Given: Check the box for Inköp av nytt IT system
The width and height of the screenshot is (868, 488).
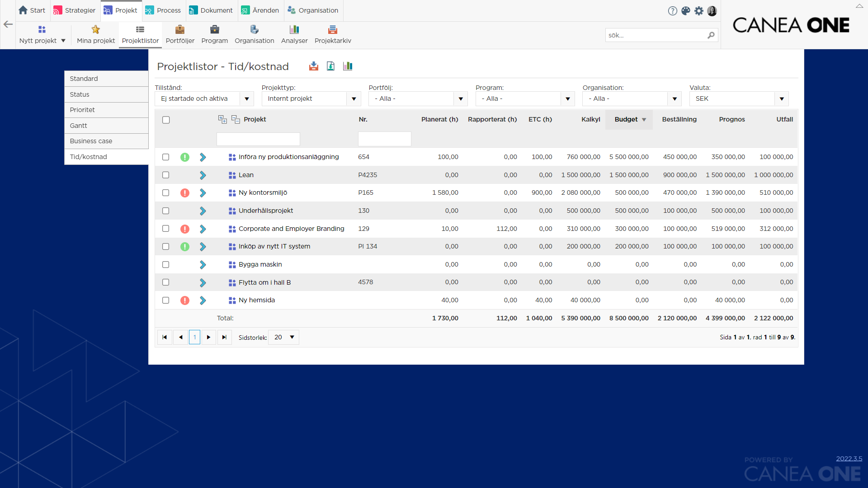Looking at the screenshot, I should tap(166, 247).
